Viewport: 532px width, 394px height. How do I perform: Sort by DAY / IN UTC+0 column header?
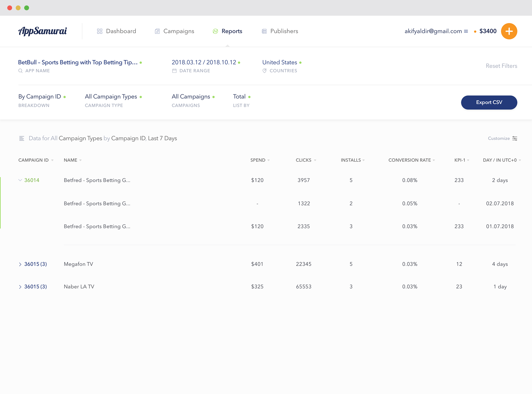(502, 160)
